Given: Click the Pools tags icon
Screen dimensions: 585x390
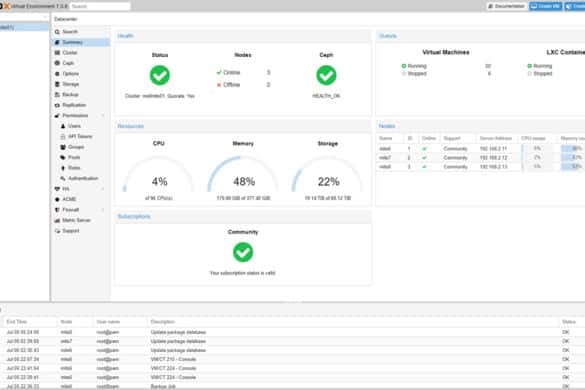Looking at the screenshot, I should pyautogui.click(x=63, y=157).
